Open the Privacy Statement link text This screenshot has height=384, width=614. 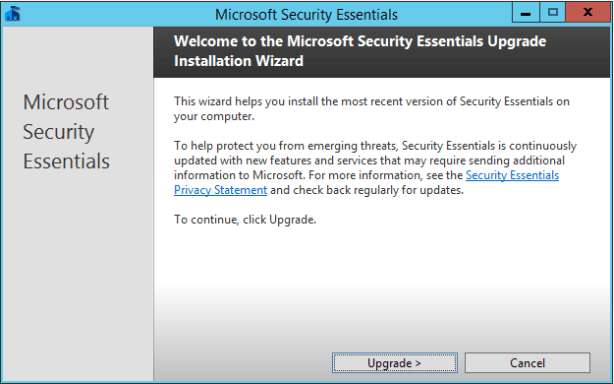(x=220, y=190)
